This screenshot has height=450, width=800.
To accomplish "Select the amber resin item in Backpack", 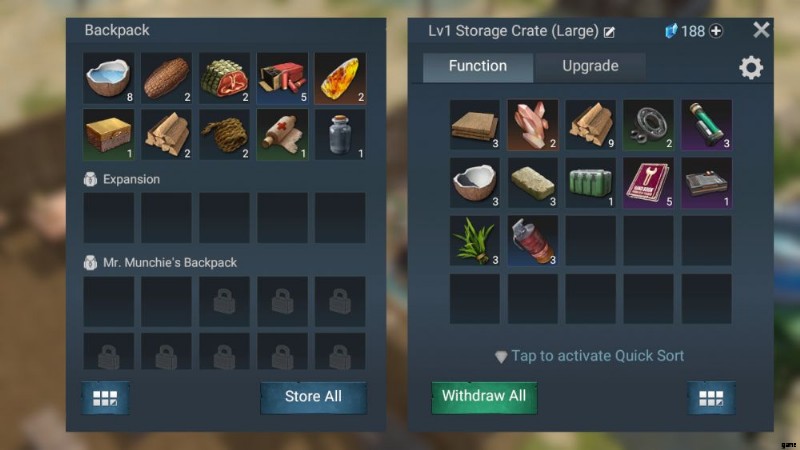I will (340, 78).
